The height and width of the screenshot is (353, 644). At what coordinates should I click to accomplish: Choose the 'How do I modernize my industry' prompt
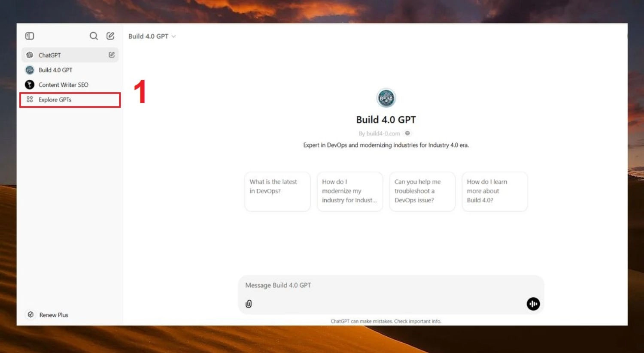[350, 191]
